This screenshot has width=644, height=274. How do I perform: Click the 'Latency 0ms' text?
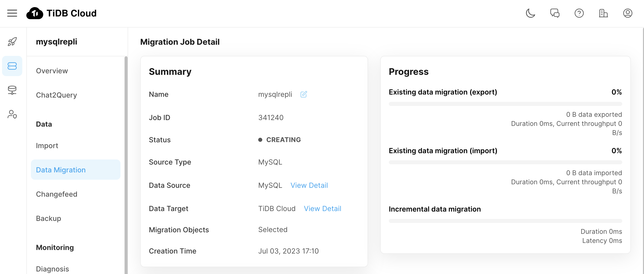[602, 241]
